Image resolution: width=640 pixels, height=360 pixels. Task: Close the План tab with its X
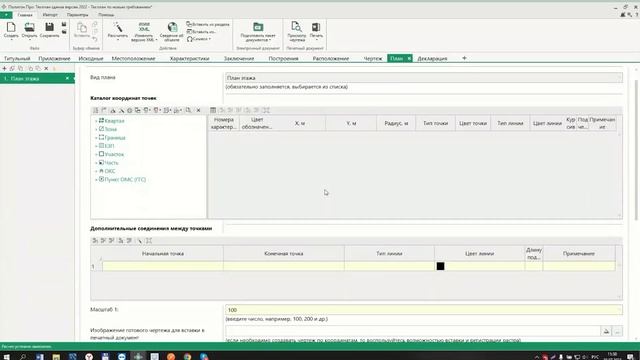(409, 58)
